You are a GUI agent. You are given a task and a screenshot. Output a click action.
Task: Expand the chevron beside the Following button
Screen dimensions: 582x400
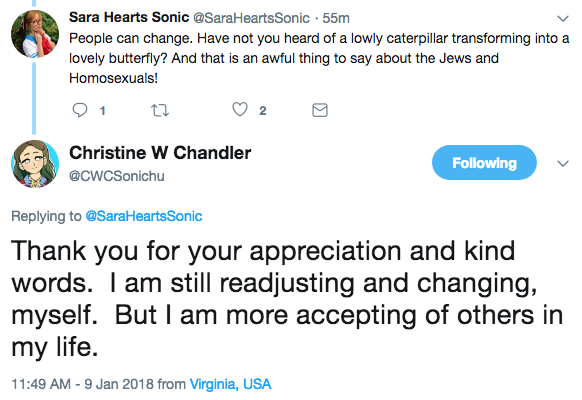563,163
